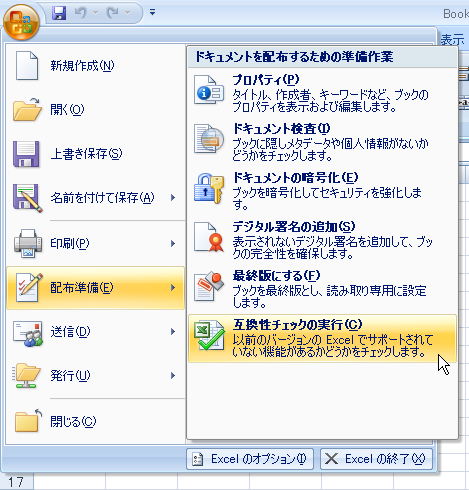Expand the 印刷(P) submenu arrow
Screen dimensions: 469x490
point(173,243)
